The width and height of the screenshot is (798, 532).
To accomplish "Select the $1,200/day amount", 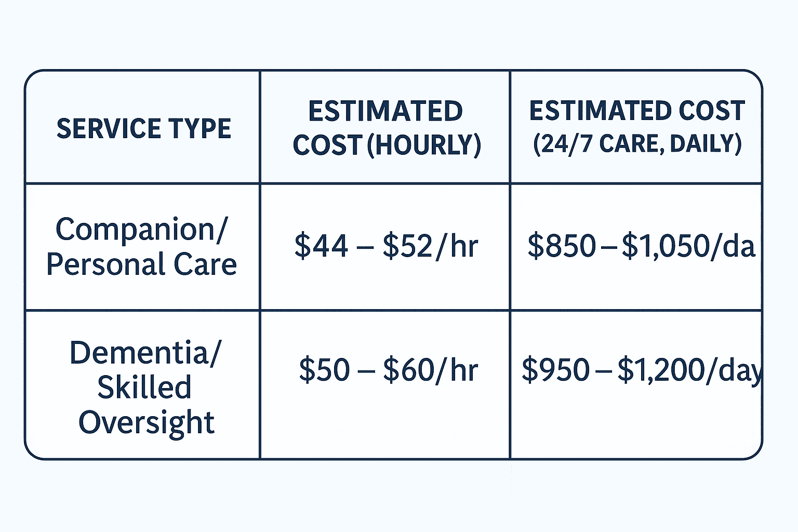I will pyautogui.click(x=689, y=370).
